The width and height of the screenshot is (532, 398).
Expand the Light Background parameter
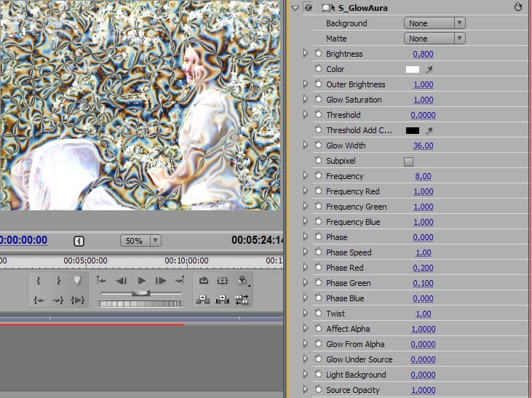pyautogui.click(x=306, y=374)
